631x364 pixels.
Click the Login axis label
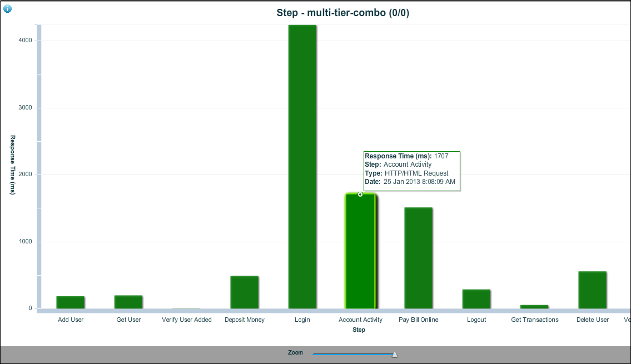tap(302, 320)
